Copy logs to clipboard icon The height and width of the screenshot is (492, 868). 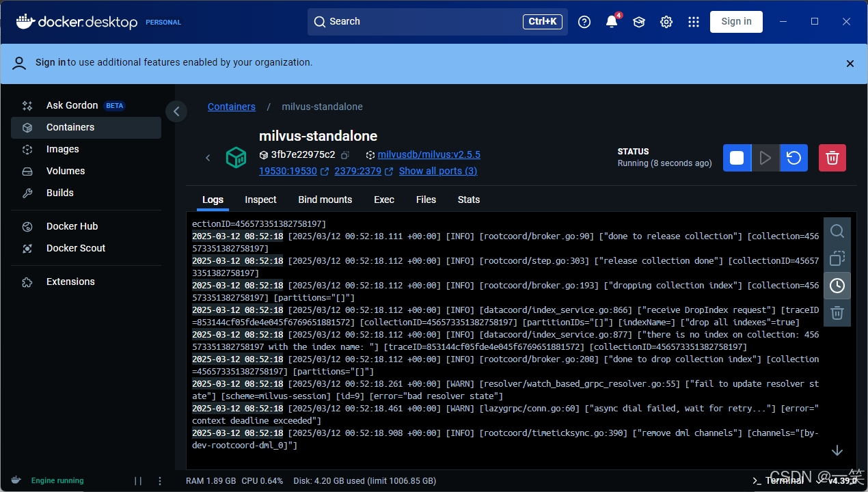click(x=837, y=258)
